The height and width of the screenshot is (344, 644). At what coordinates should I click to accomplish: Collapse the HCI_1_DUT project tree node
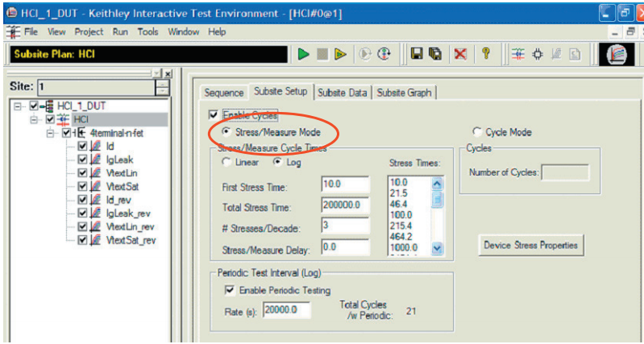[17, 106]
